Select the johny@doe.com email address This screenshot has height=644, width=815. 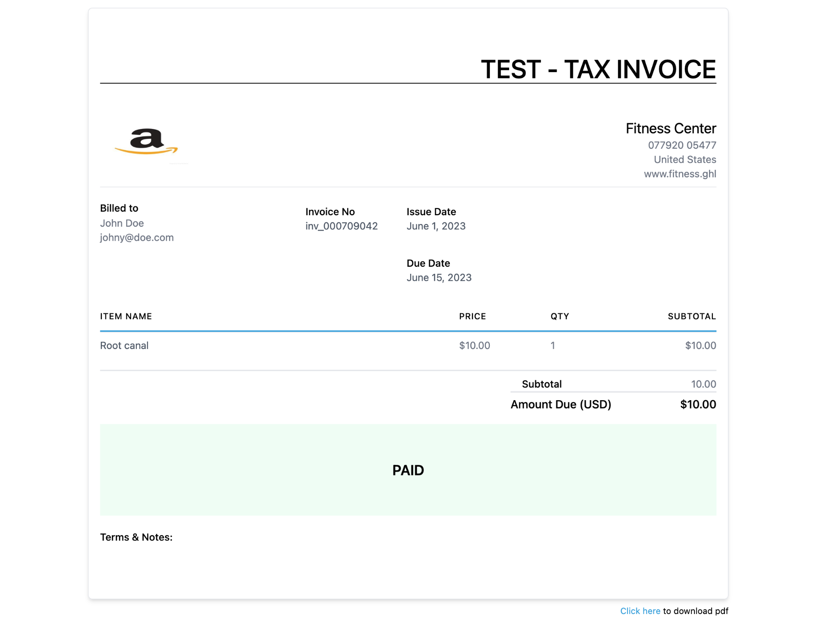click(137, 238)
